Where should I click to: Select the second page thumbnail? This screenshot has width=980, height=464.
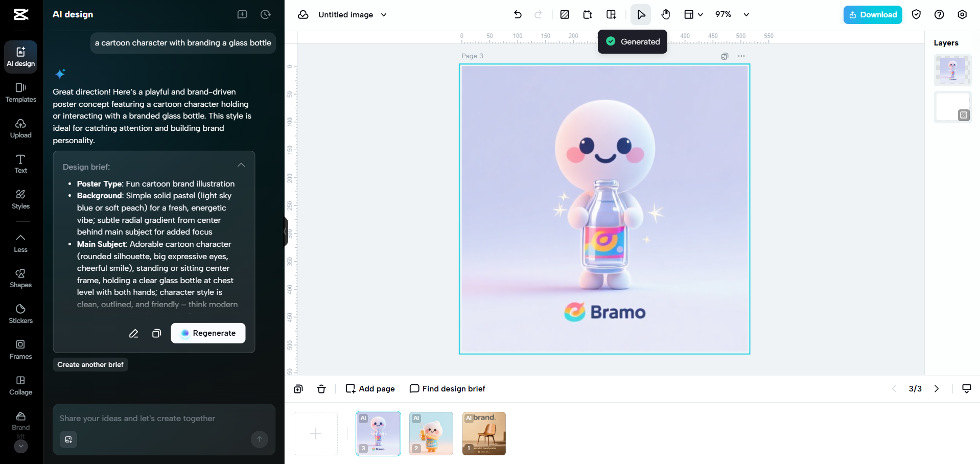coord(431,433)
